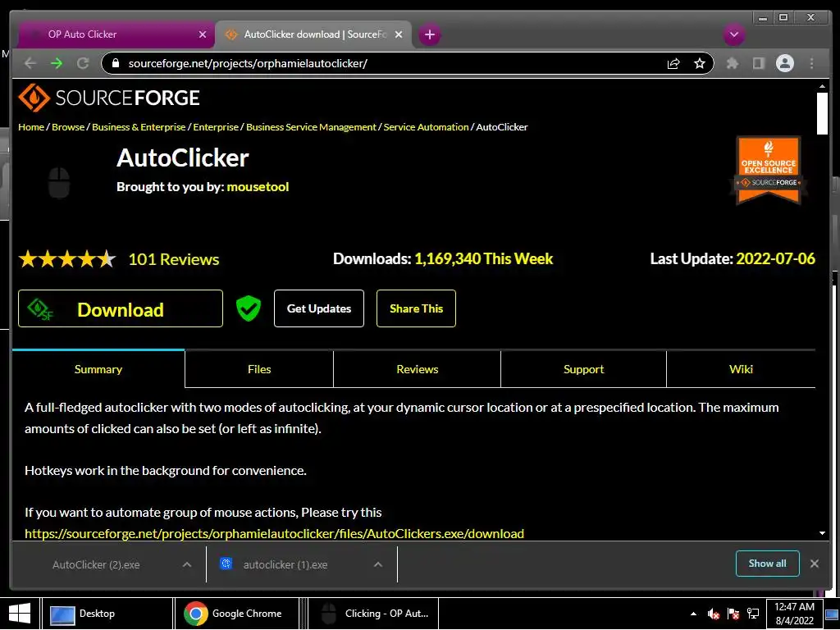The image size is (840, 630).
Task: Click the vertical scrollbar thumb
Action: [822, 113]
